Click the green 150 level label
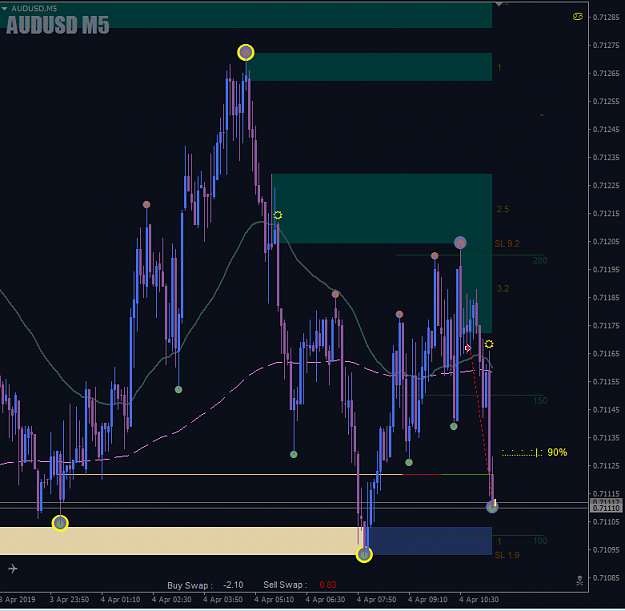 [x=540, y=401]
